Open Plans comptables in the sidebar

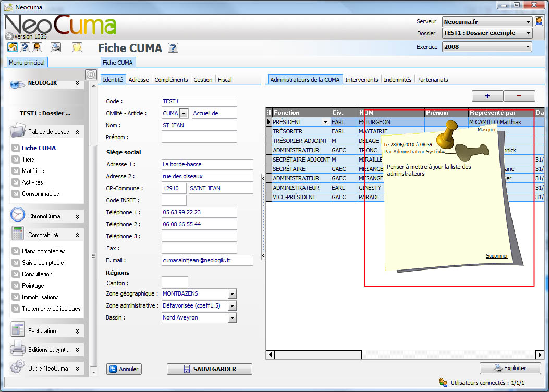44,251
